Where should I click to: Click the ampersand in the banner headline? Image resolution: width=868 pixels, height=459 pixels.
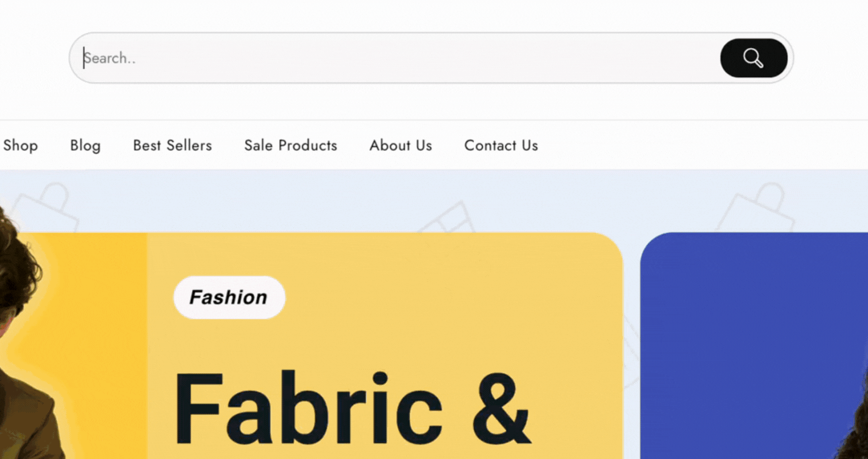point(501,408)
